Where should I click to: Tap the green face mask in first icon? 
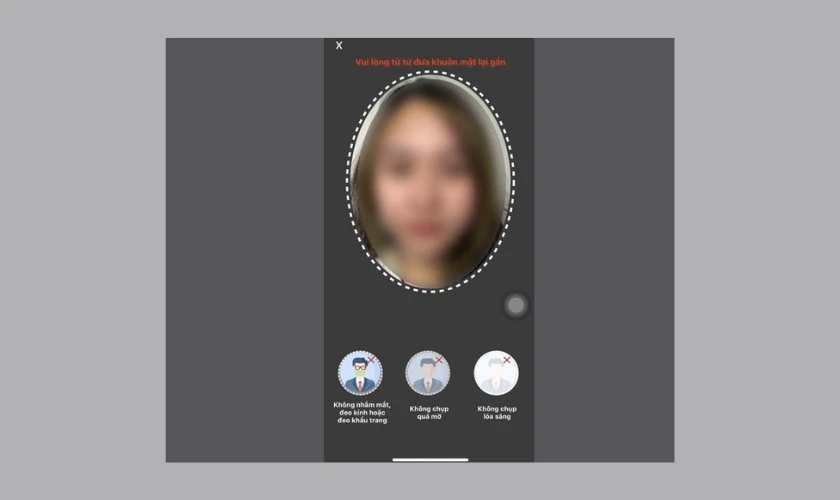point(358,374)
